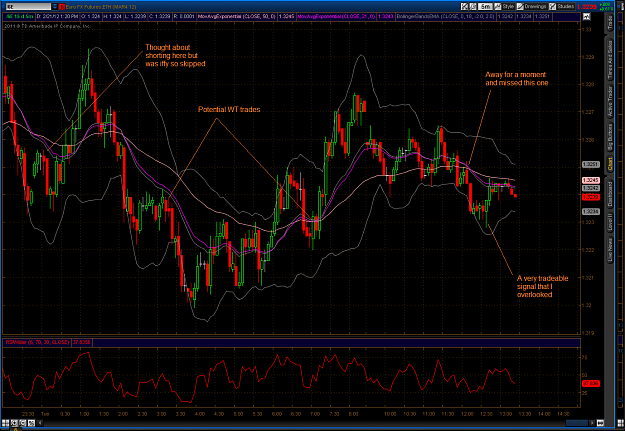Click the icon in the bottom-right corner

tap(619, 423)
